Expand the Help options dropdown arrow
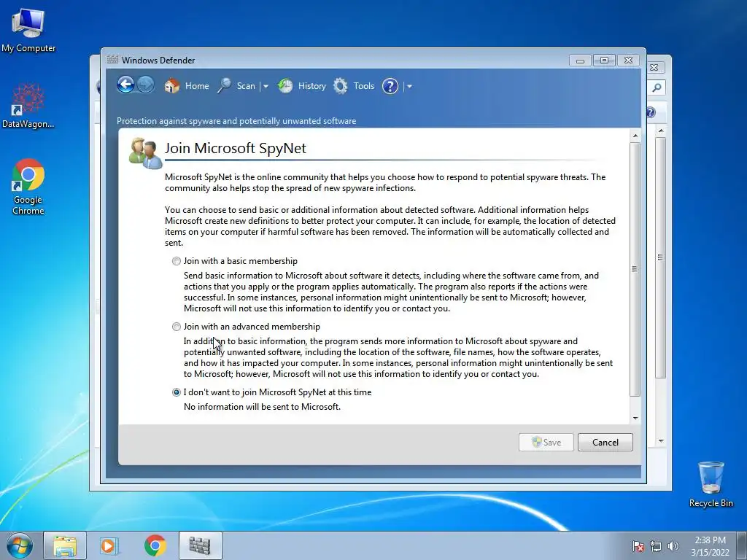Screen dimensions: 747x560 click(x=409, y=86)
